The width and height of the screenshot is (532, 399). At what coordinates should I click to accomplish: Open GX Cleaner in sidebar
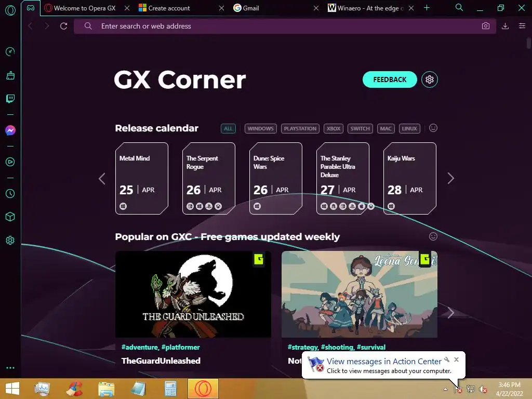(x=10, y=75)
